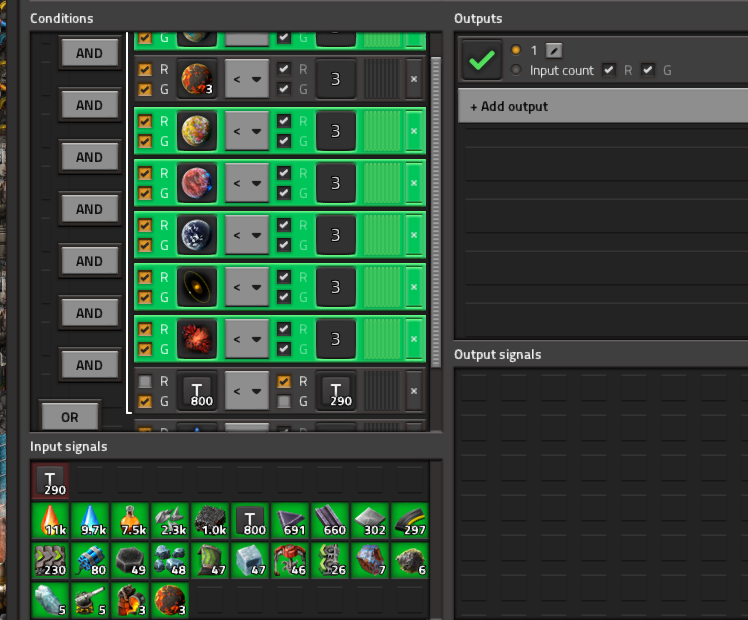Select the blue-white planet signal in conditions
748x620 pixels.
click(x=197, y=235)
